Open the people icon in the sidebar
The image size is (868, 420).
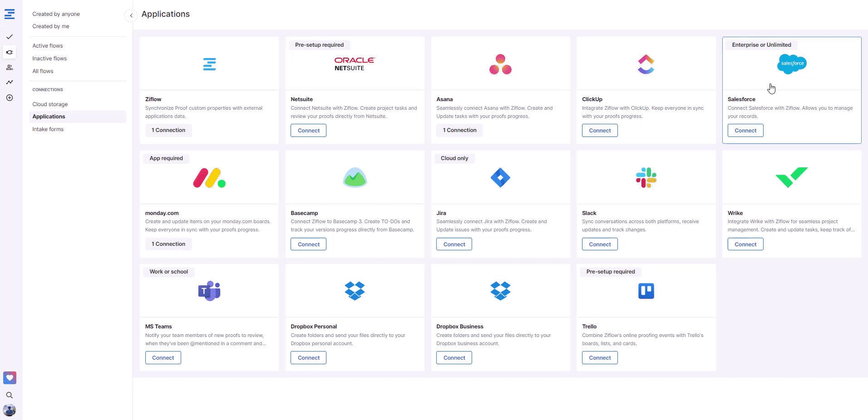point(10,68)
